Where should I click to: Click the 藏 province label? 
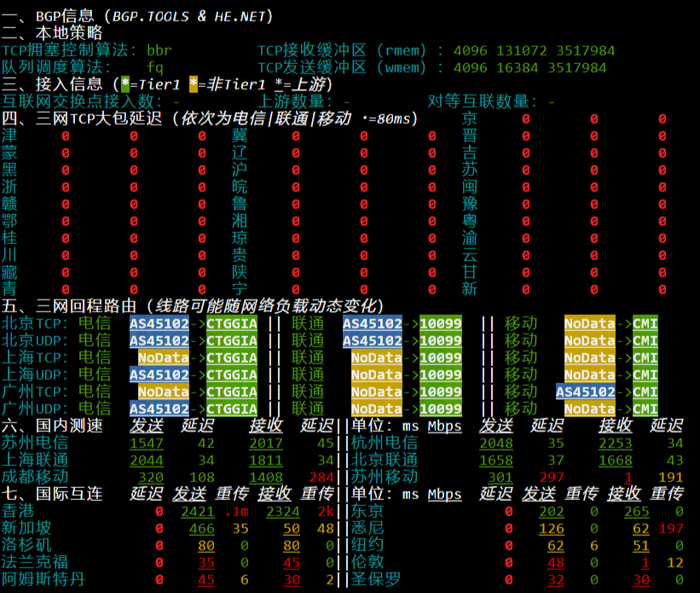click(9, 272)
